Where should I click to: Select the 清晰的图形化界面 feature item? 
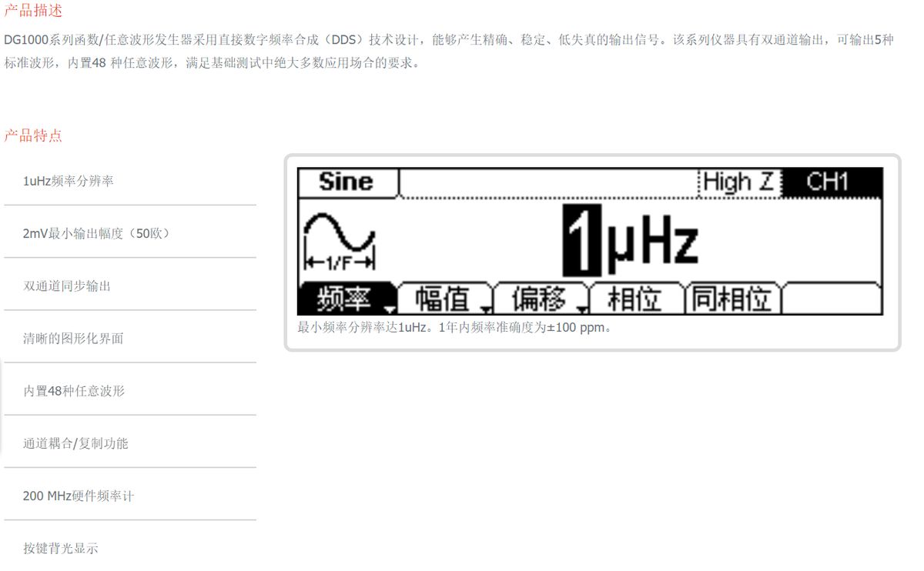[73, 338]
